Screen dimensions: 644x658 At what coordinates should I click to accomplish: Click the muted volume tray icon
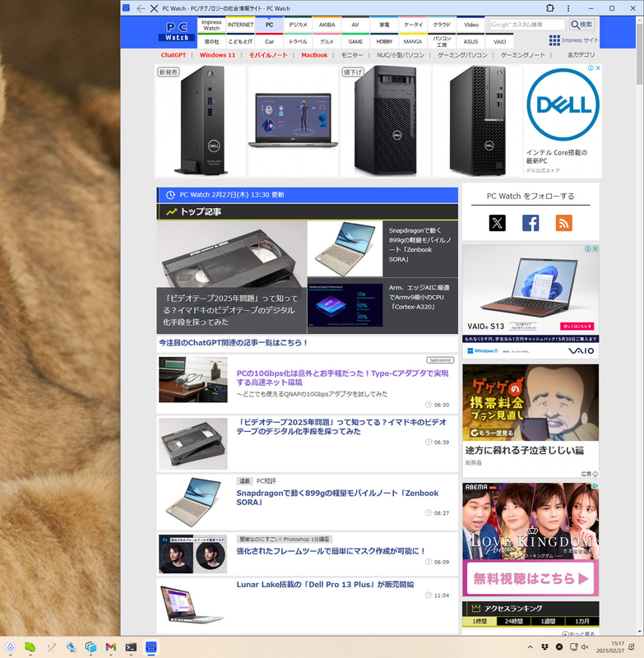click(x=586, y=647)
